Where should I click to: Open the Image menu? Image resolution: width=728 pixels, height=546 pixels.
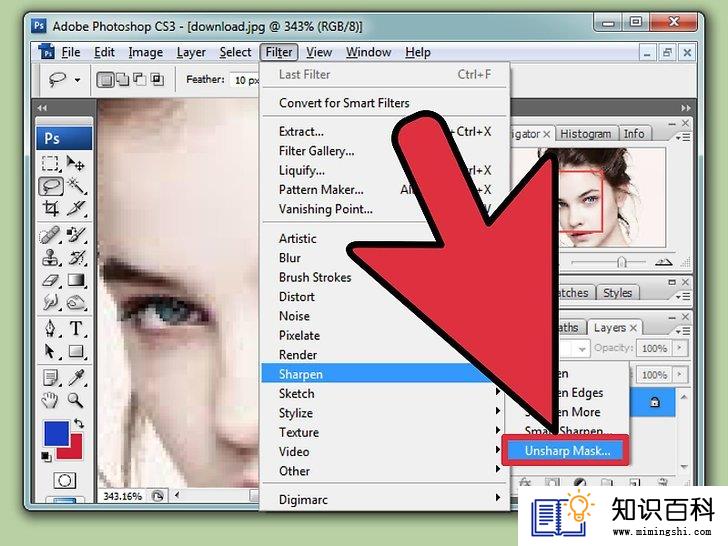145,52
